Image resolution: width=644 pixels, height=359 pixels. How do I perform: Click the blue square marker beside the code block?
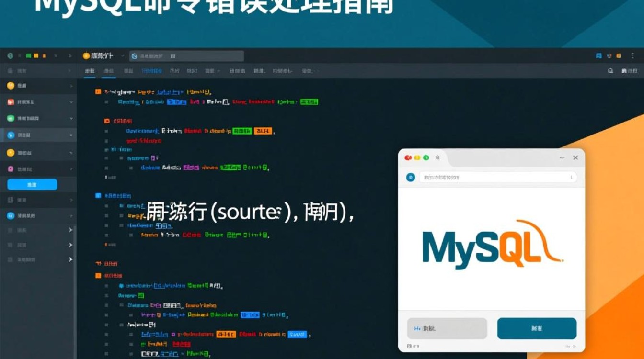(x=98, y=195)
